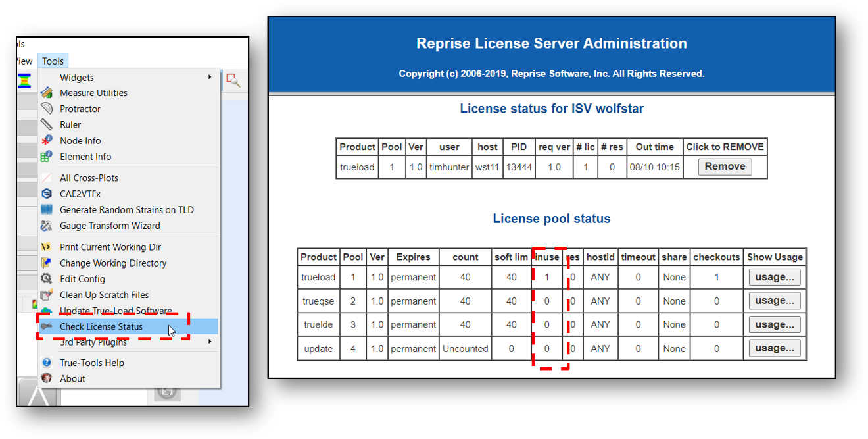This screenshot has width=868, height=439.
Task: Click the 'trueqse' product cell
Action: click(318, 301)
